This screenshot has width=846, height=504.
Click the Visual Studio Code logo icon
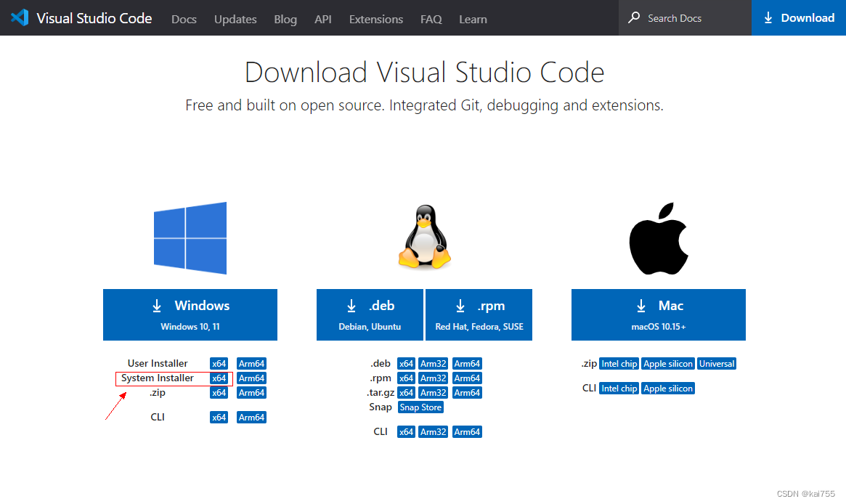pyautogui.click(x=20, y=18)
